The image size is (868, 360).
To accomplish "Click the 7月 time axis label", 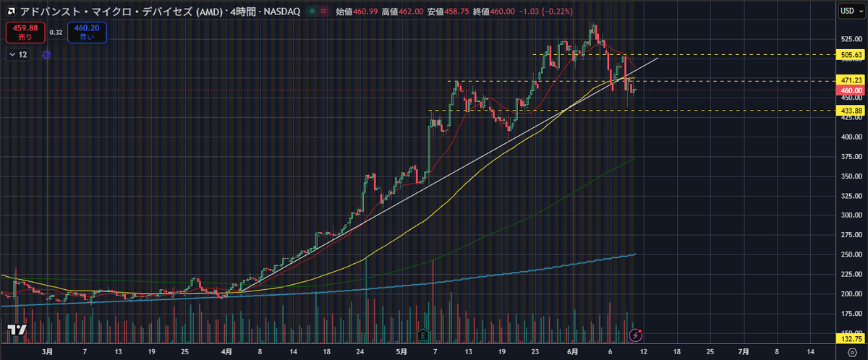I will [x=744, y=351].
